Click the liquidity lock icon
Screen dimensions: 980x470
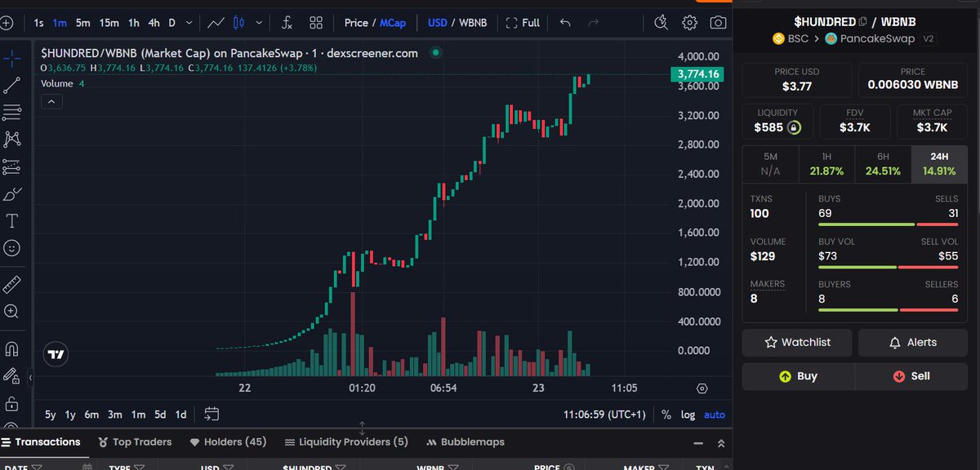[794, 127]
